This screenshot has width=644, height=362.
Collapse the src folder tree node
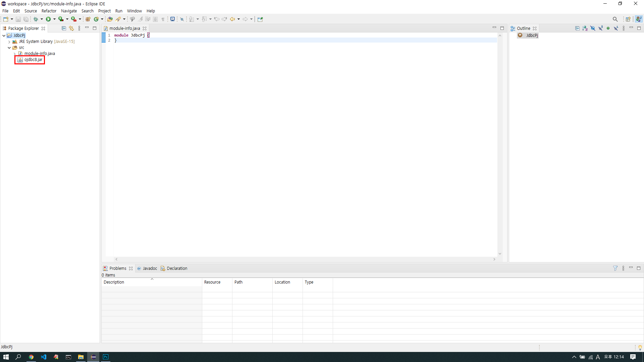[x=9, y=48]
